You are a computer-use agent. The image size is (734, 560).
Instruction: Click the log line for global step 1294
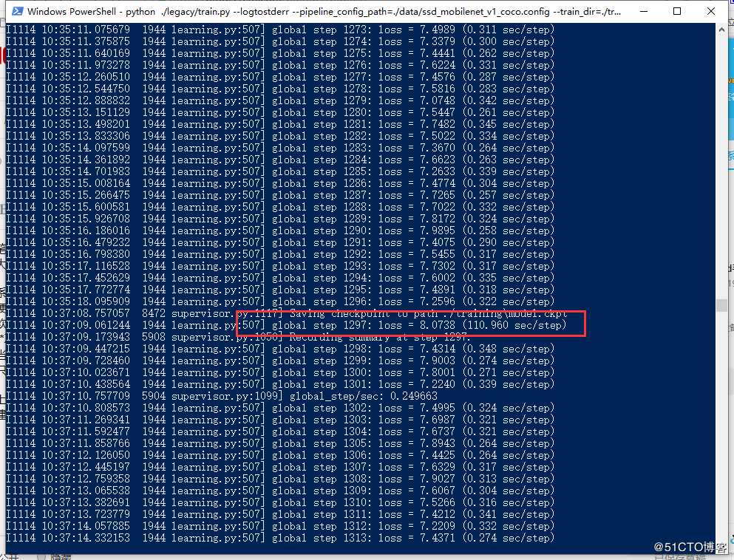(280, 278)
